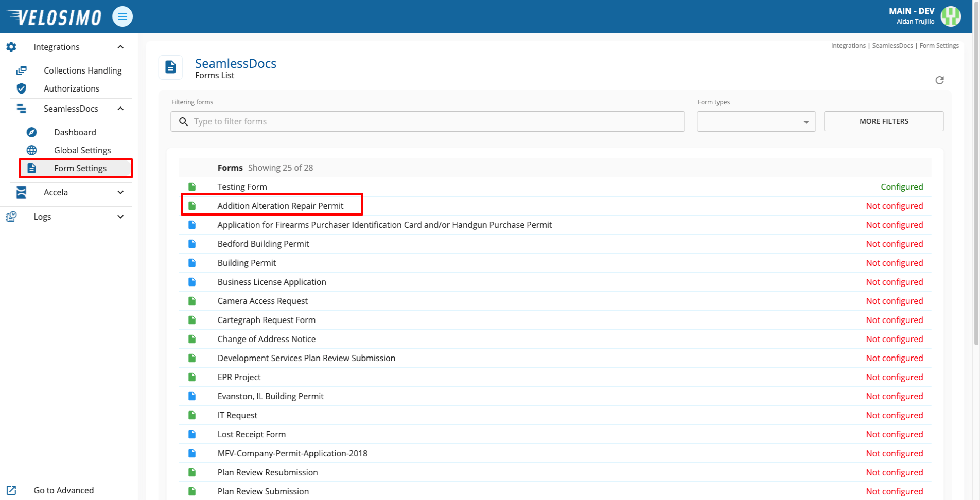Click the Dashboard compass icon
Screen dimensions: 980x500
tap(32, 132)
